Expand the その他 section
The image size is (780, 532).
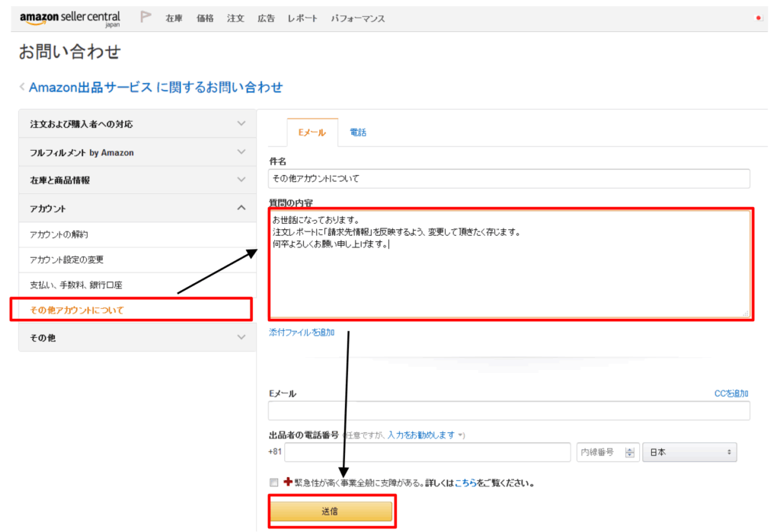[x=137, y=338]
